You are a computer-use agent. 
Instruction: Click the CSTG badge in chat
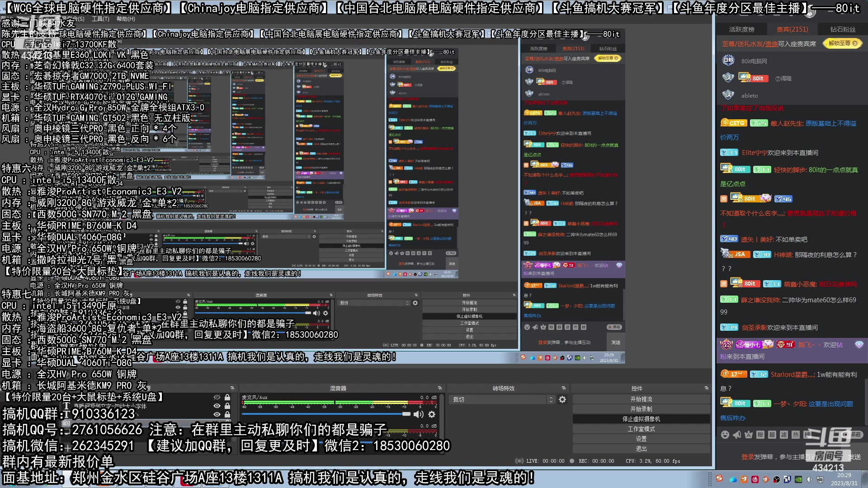click(733, 123)
